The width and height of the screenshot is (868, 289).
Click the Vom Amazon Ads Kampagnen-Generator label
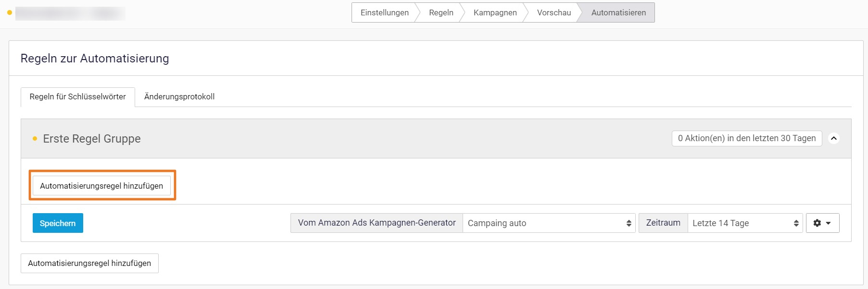377,223
